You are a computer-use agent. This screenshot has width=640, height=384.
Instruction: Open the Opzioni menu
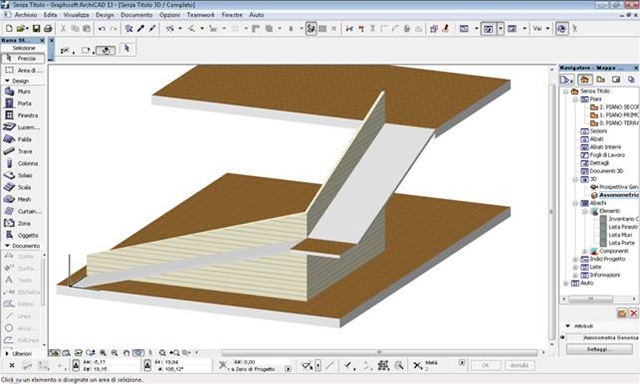pos(169,15)
